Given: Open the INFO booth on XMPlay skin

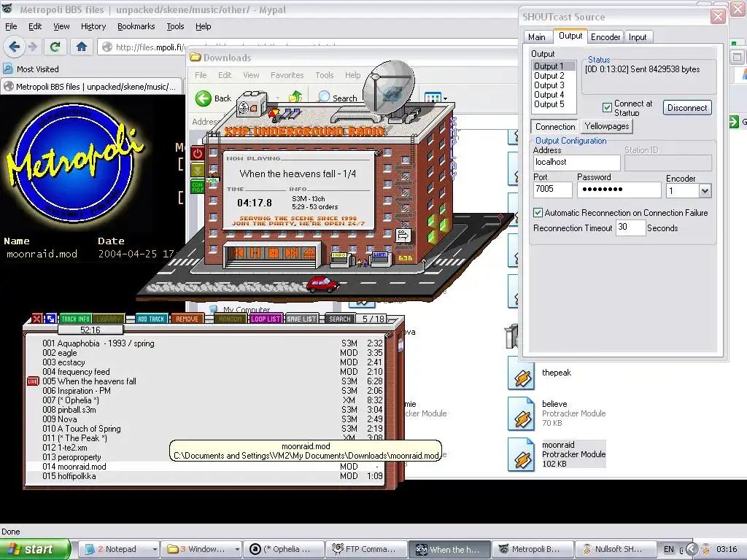Looking at the screenshot, I should (x=340, y=259).
